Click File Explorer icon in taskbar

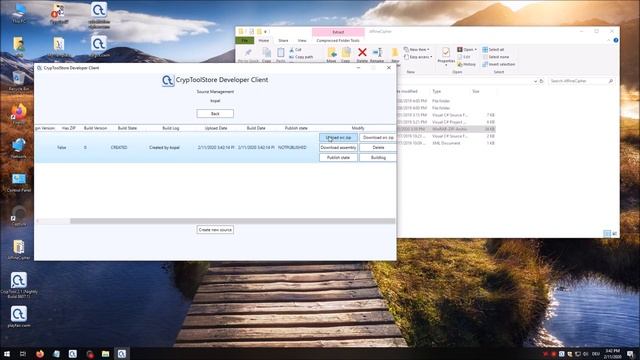pos(105,354)
